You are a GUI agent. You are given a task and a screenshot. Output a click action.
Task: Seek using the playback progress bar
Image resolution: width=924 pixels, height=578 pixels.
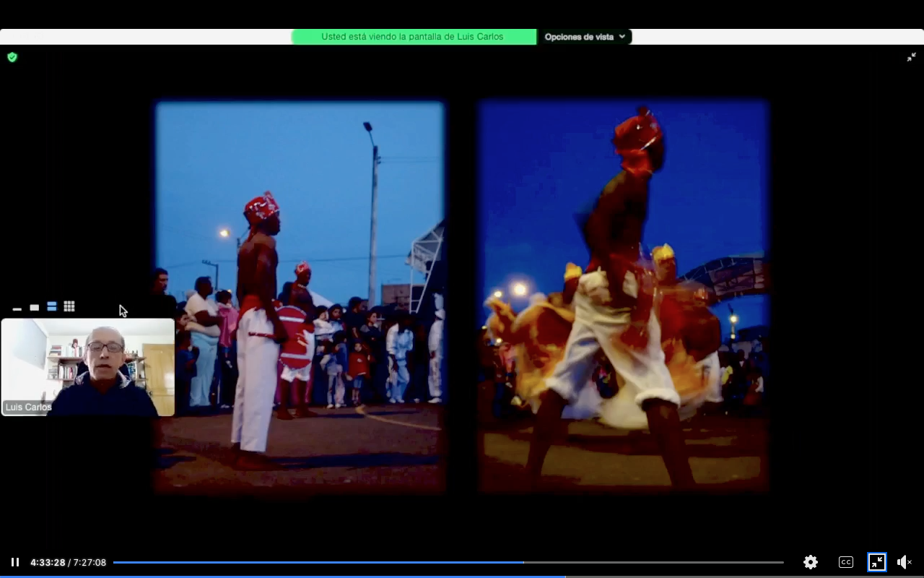[x=448, y=562]
